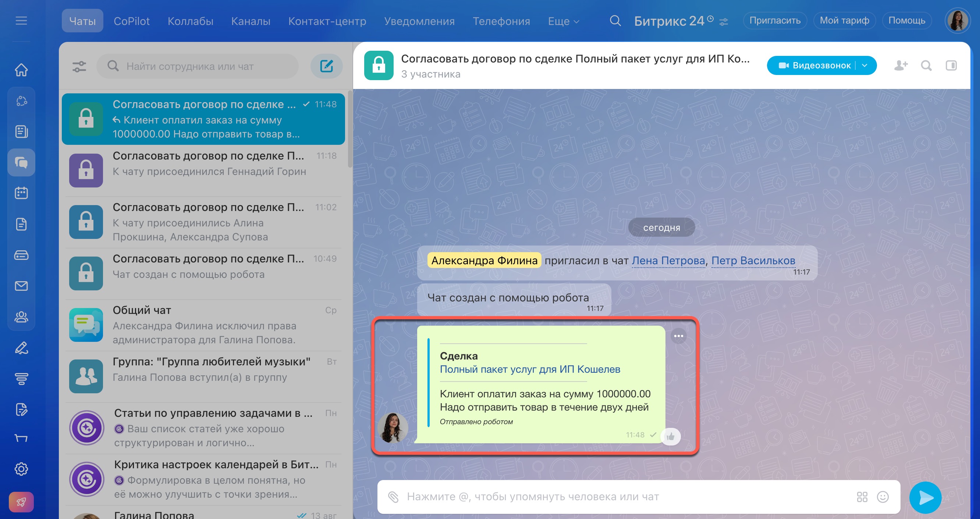Screen dimensions: 980x519
Task: Open the documents sidebar icon
Action: pos(21,224)
